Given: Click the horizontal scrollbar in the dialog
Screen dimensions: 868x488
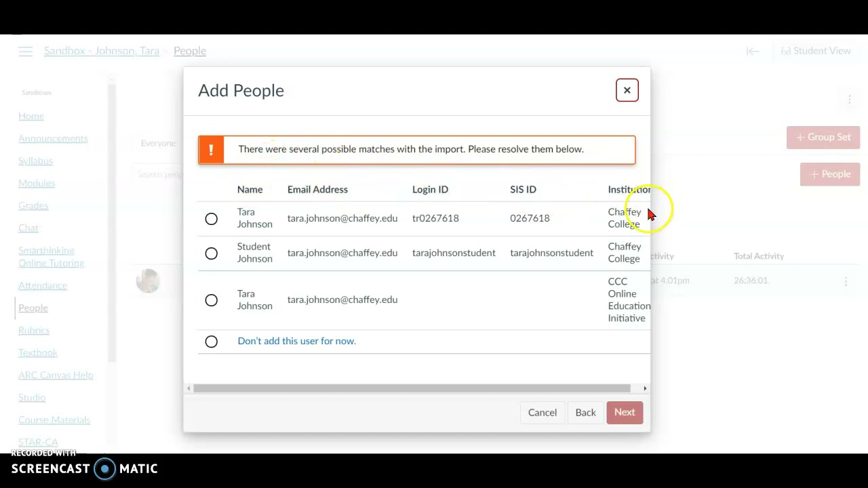Looking at the screenshot, I should tap(412, 388).
